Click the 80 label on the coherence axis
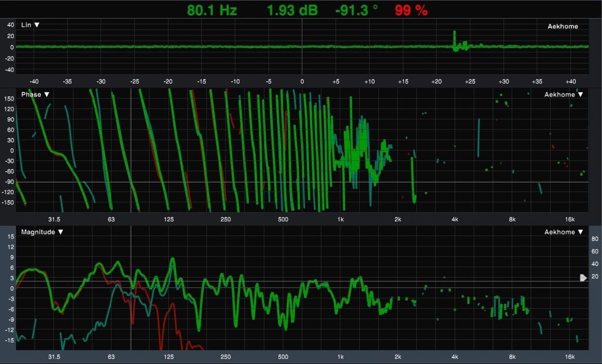This screenshot has width=602, height=364. (595, 239)
